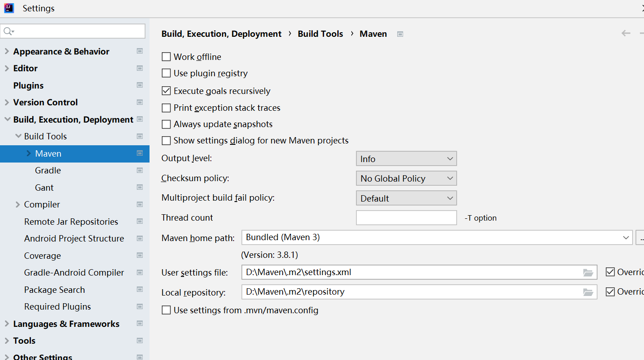This screenshot has width=644, height=360.
Task: Open the Checksum policy dropdown
Action: click(406, 178)
